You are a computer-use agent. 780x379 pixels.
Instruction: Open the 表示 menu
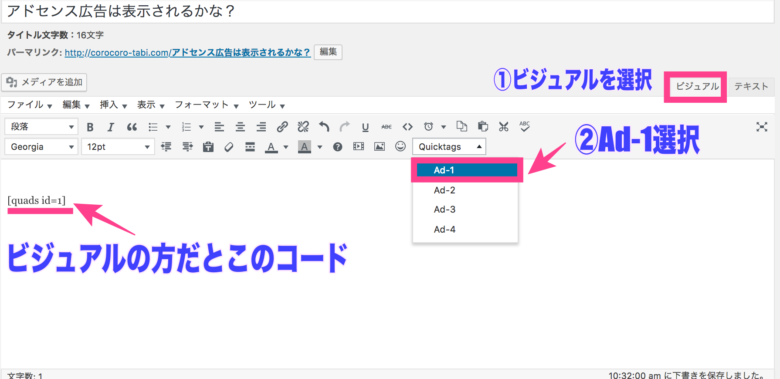click(x=151, y=105)
